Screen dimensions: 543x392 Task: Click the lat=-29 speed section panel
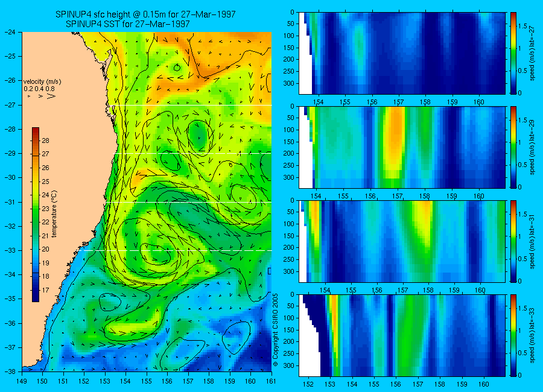point(402,148)
